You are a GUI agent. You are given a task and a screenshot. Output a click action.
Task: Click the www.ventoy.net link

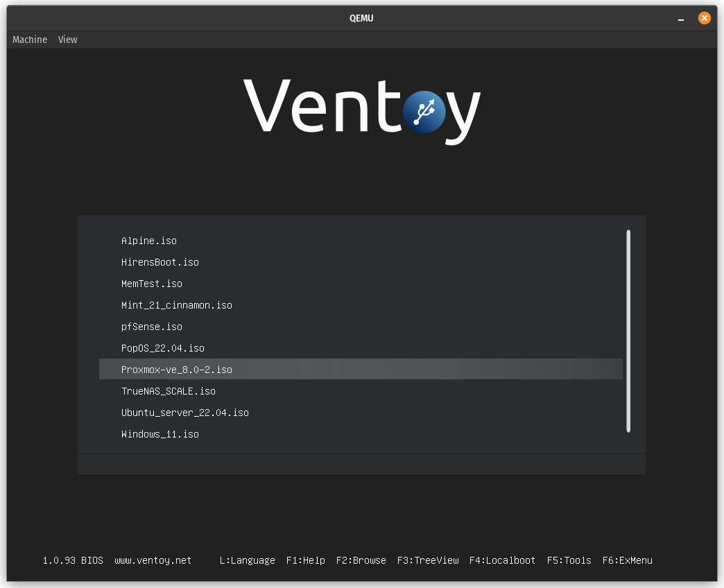tap(153, 560)
